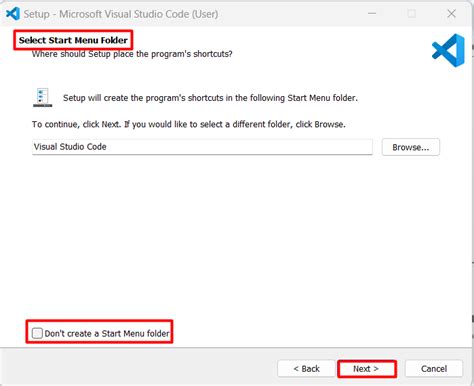The width and height of the screenshot is (474, 386).
Task: Minimize the Setup window
Action: click(372, 14)
